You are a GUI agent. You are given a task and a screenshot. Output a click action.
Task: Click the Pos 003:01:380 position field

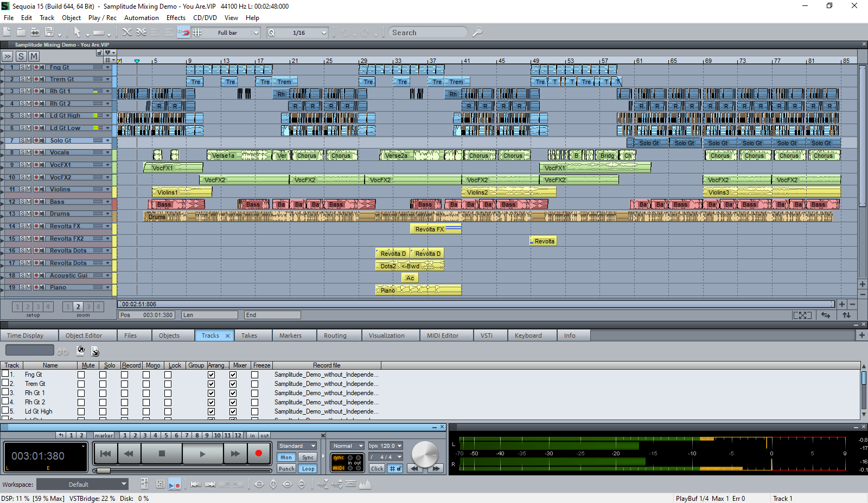tap(146, 315)
